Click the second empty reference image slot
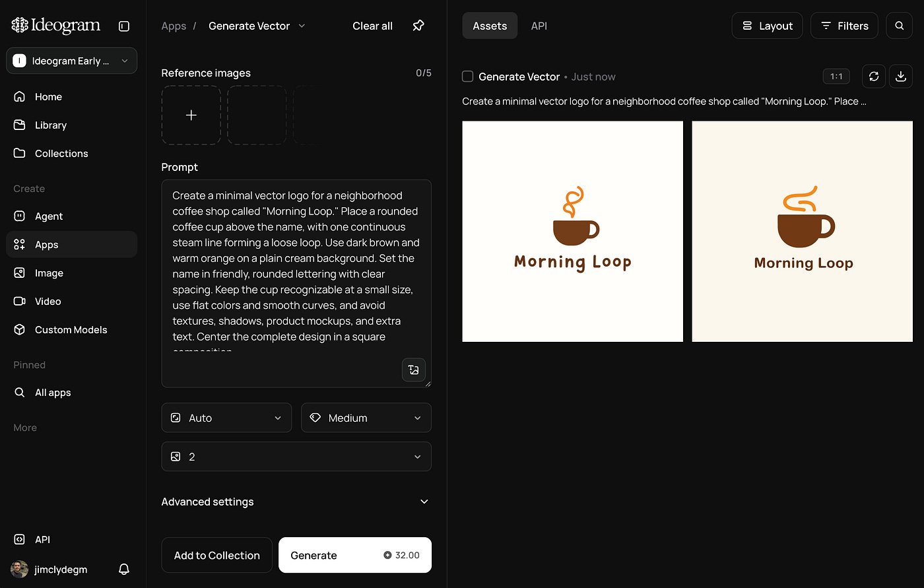 click(x=257, y=115)
